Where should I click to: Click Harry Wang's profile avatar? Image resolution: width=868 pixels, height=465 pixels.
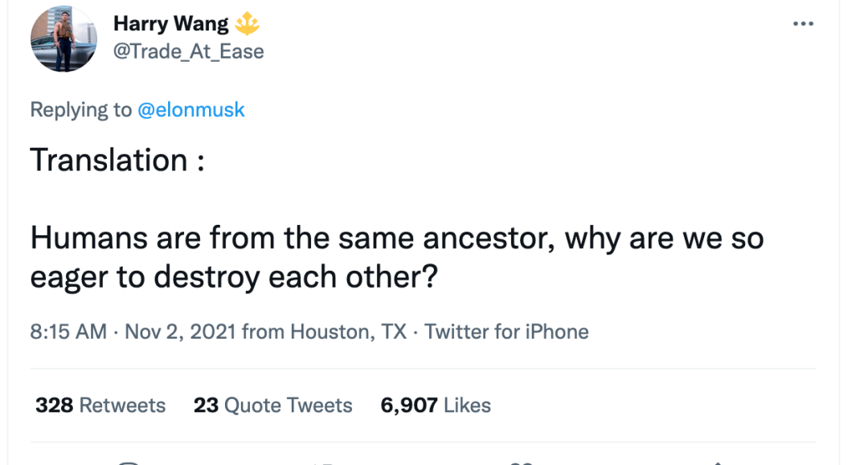[x=63, y=39]
